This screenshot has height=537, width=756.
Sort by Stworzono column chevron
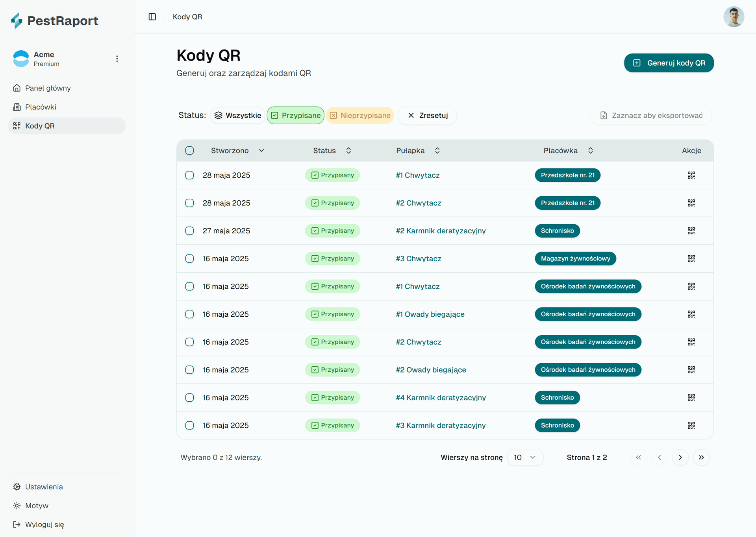pos(261,150)
